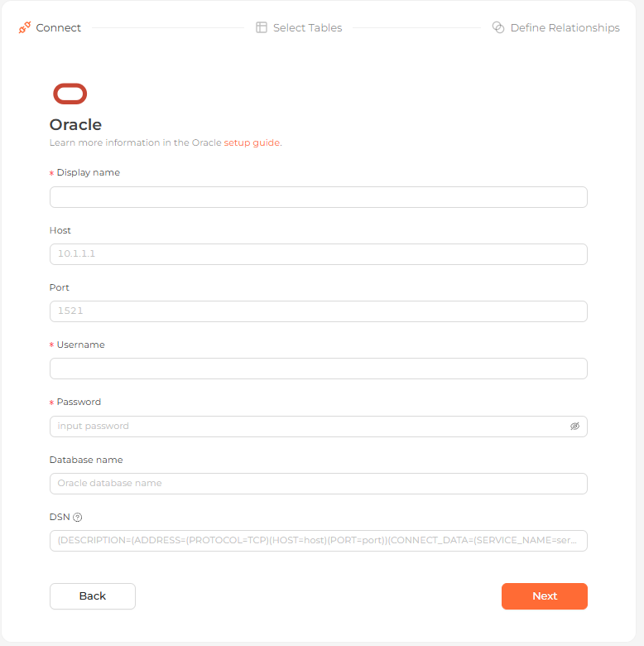Click the Define Relationships circles icon

coord(498,27)
